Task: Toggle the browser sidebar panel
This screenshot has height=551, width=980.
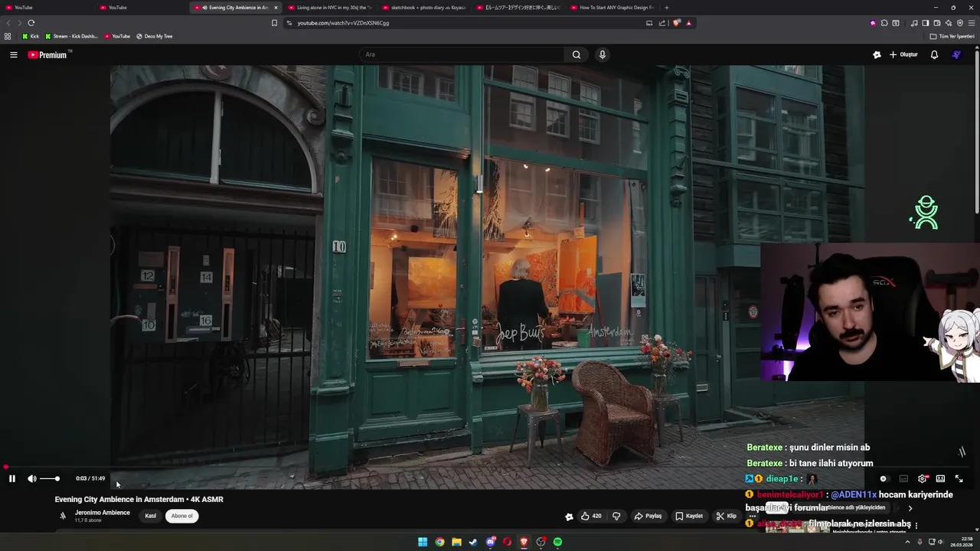Action: 926,23
